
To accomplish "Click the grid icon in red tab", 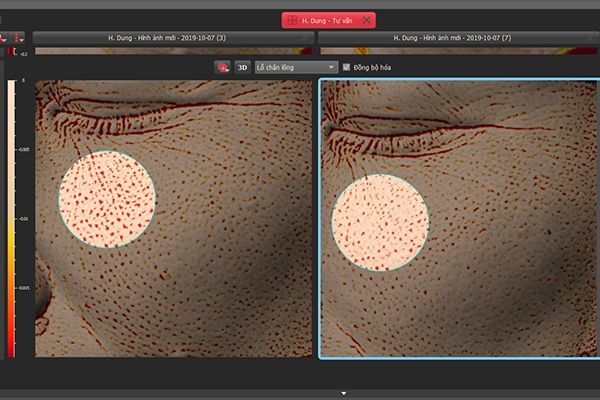I will 291,20.
